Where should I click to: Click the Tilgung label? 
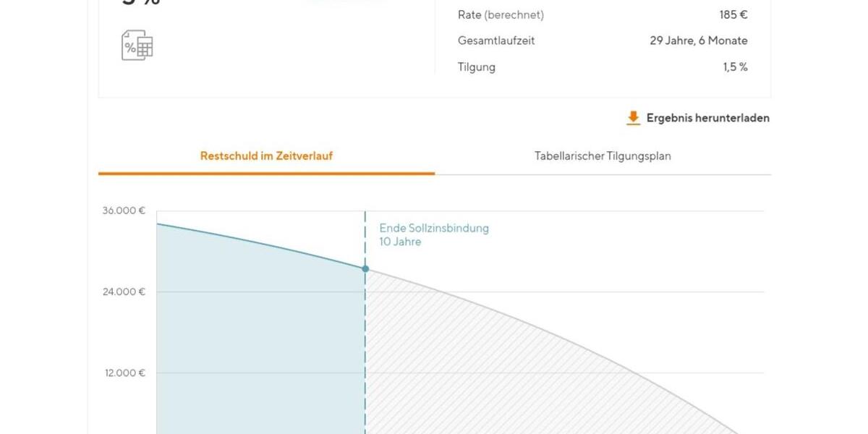tap(477, 67)
